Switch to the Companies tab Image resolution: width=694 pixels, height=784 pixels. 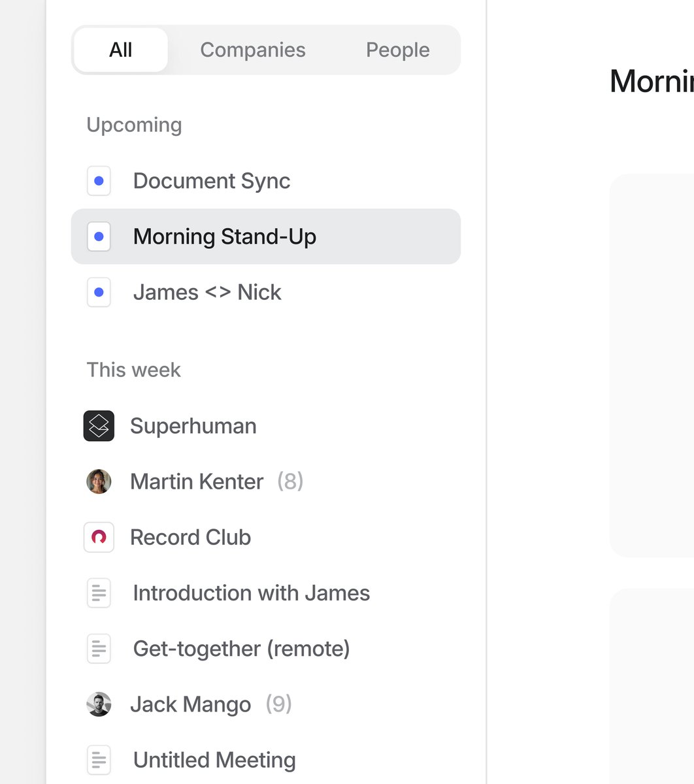click(253, 50)
